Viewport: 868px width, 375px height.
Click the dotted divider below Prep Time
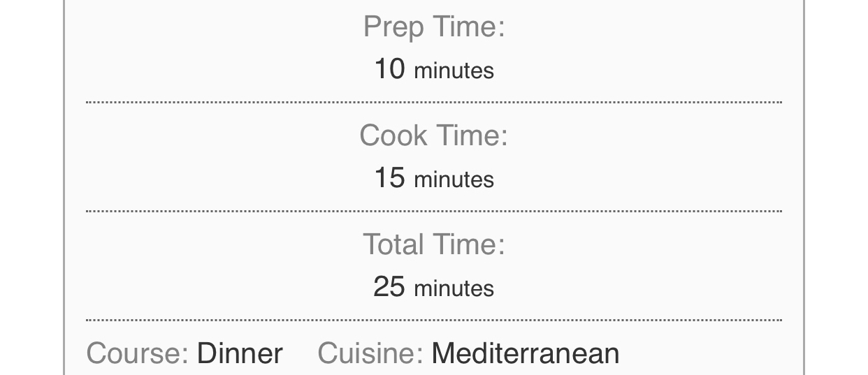coord(433,103)
